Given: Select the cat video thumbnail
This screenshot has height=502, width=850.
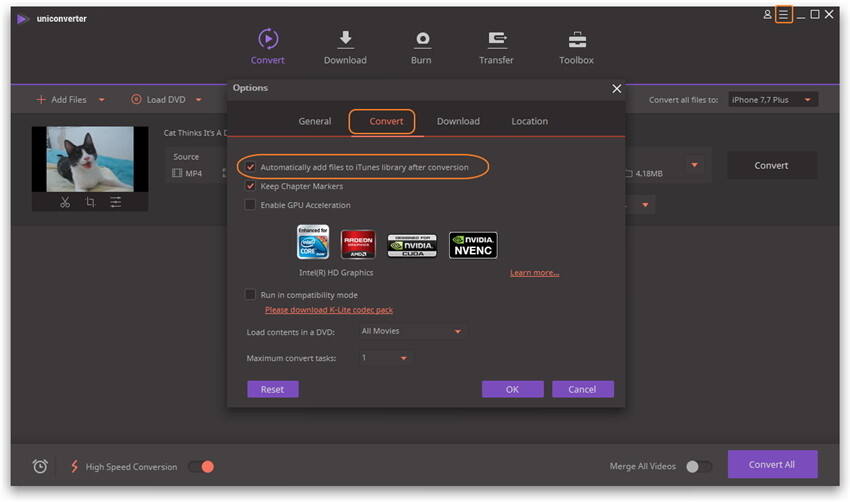Looking at the screenshot, I should tap(90, 159).
